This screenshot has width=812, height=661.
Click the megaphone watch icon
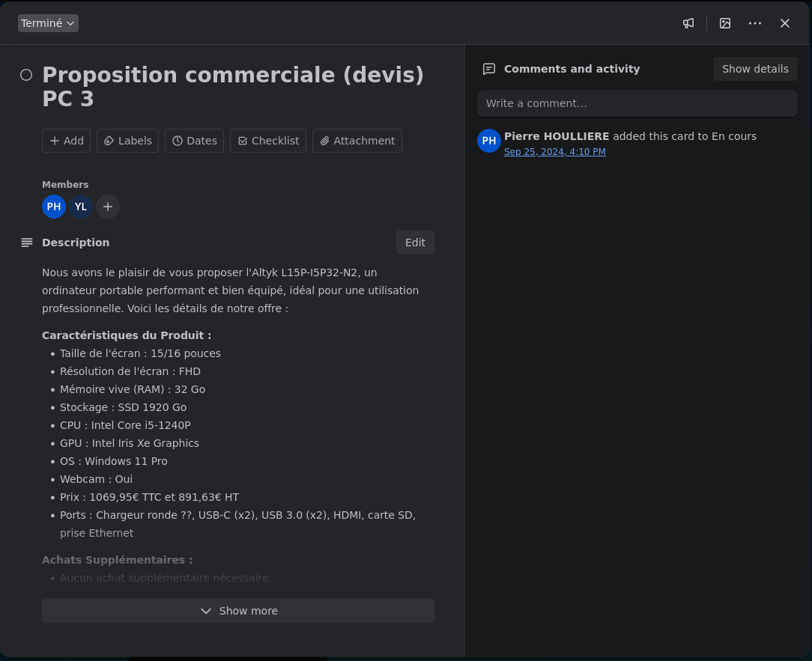coord(688,23)
